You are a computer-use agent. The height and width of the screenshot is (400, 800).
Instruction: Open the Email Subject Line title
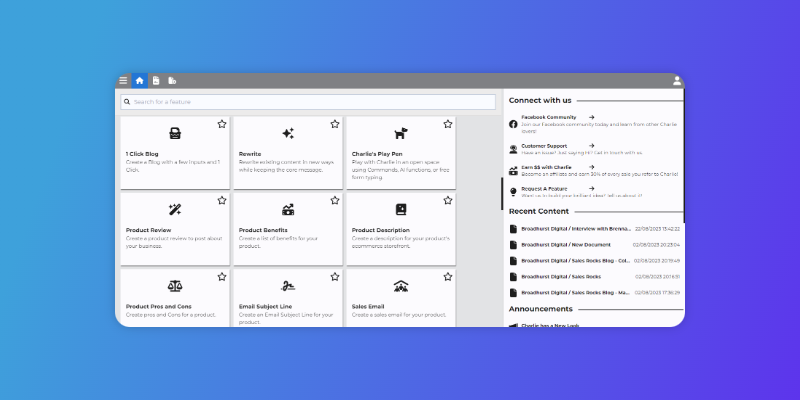(265, 307)
